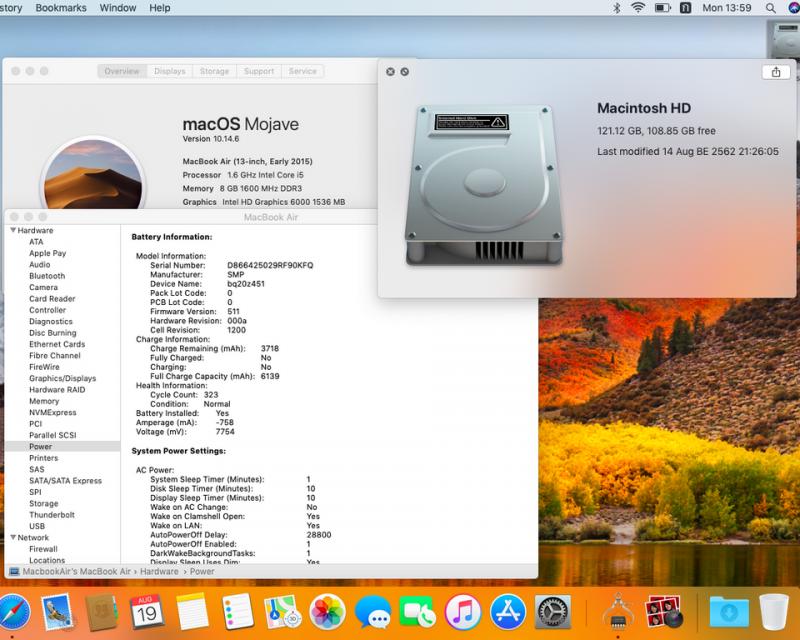This screenshot has height=640, width=800.
Task: Select the Power item in the sidebar
Action: pyautogui.click(x=62, y=447)
